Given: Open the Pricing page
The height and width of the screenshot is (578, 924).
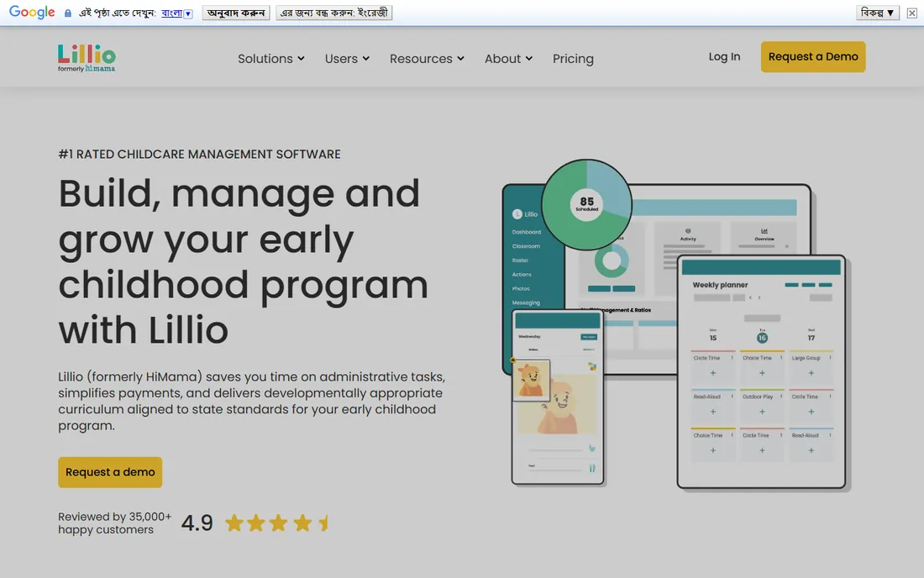Looking at the screenshot, I should tap(573, 58).
